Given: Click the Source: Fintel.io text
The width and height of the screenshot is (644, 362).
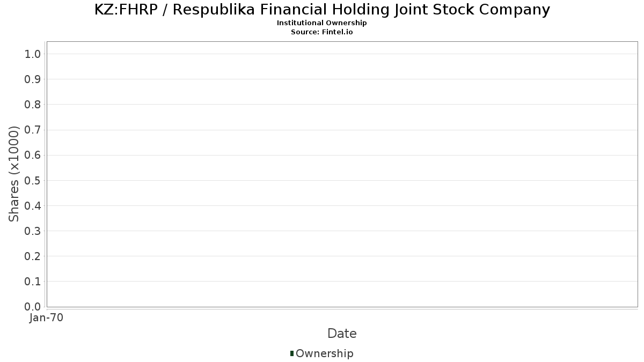Looking at the screenshot, I should click(x=322, y=32).
